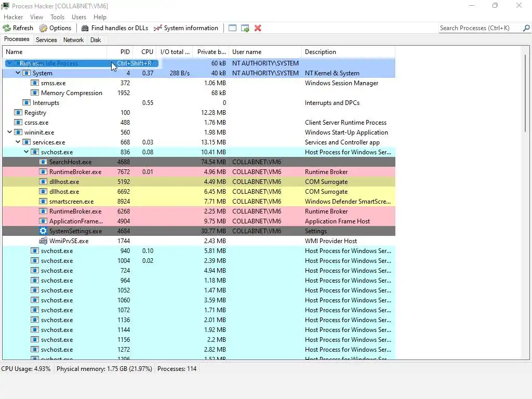532x399 pixels.
Task: Click Physical memory status bar entry
Action: (x=104, y=369)
